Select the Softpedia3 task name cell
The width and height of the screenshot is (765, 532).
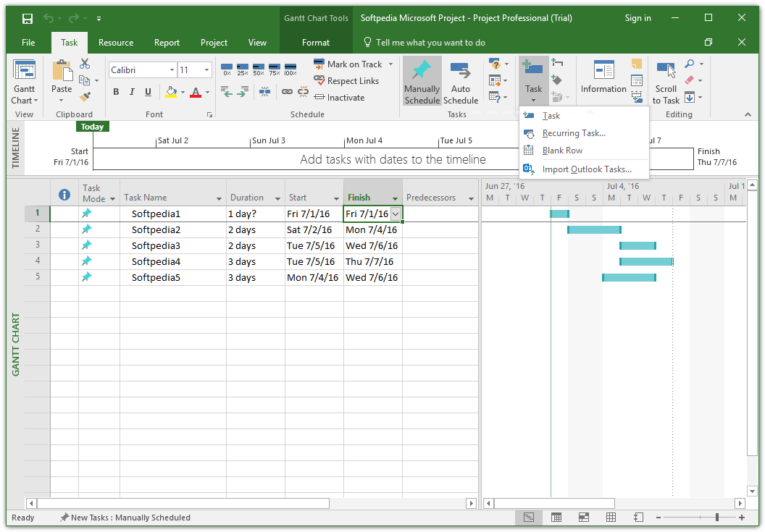point(172,246)
